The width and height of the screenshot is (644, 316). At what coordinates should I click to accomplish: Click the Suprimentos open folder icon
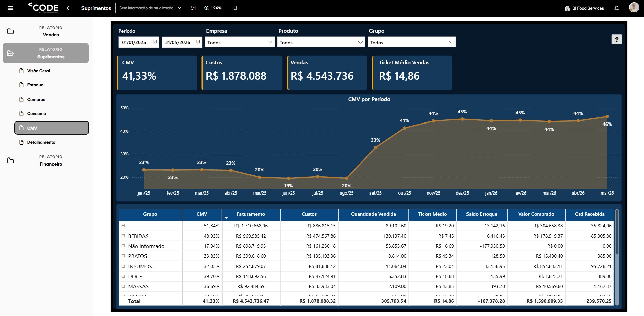pyautogui.click(x=11, y=53)
